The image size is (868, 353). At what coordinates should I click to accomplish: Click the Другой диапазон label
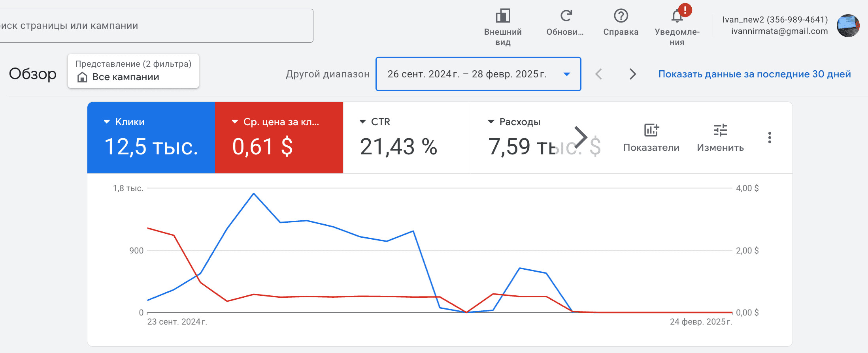coord(328,74)
